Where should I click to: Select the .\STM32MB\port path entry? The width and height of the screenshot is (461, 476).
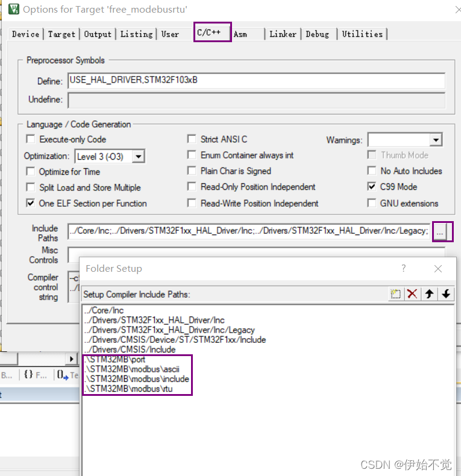(114, 360)
